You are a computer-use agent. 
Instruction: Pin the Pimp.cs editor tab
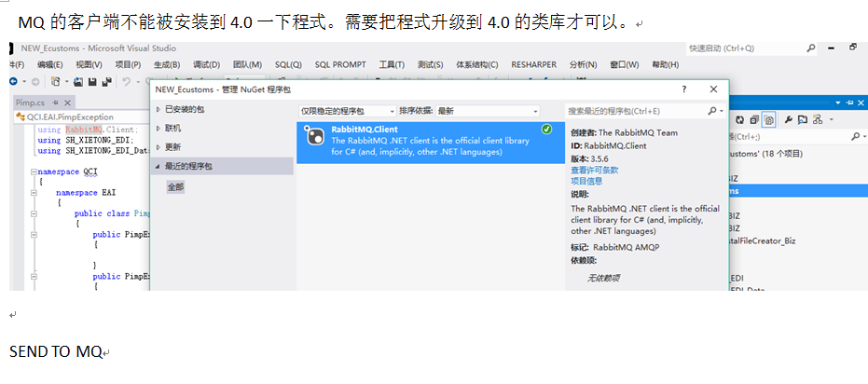(x=55, y=103)
